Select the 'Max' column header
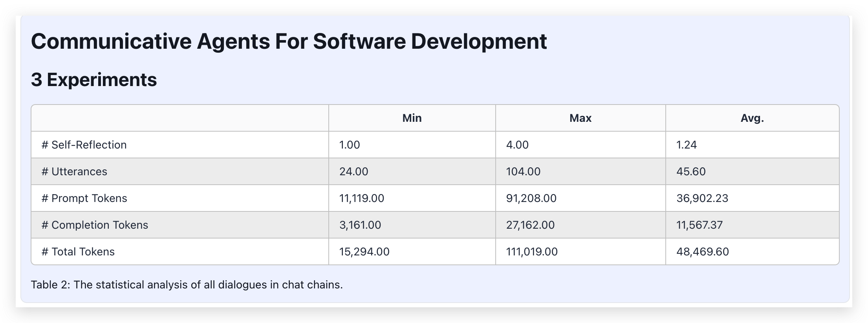This screenshot has height=323, width=868. 580,118
